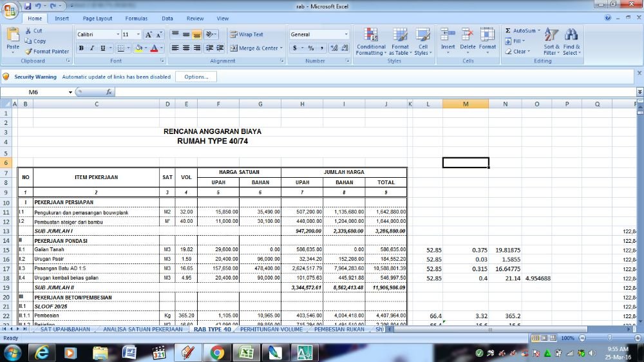Image resolution: width=644 pixels, height=362 pixels.
Task: Switch to the Page Layout ribbon tab
Action: coord(97,19)
